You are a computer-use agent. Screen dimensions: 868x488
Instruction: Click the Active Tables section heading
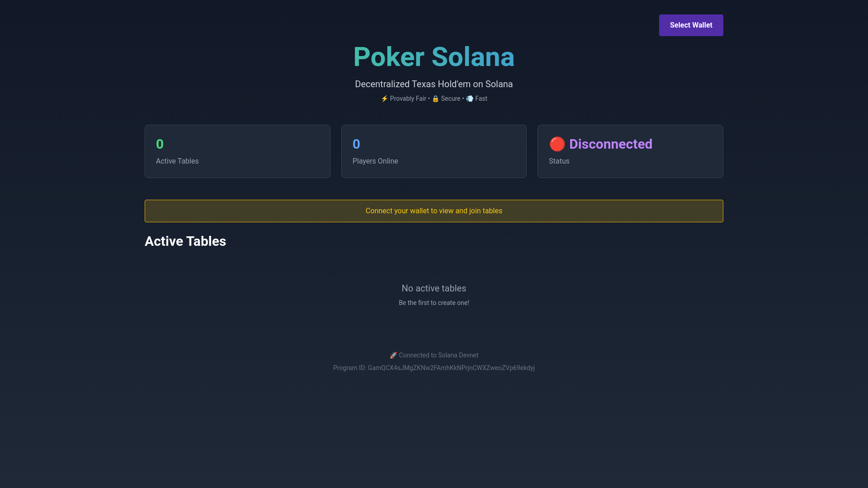point(185,241)
